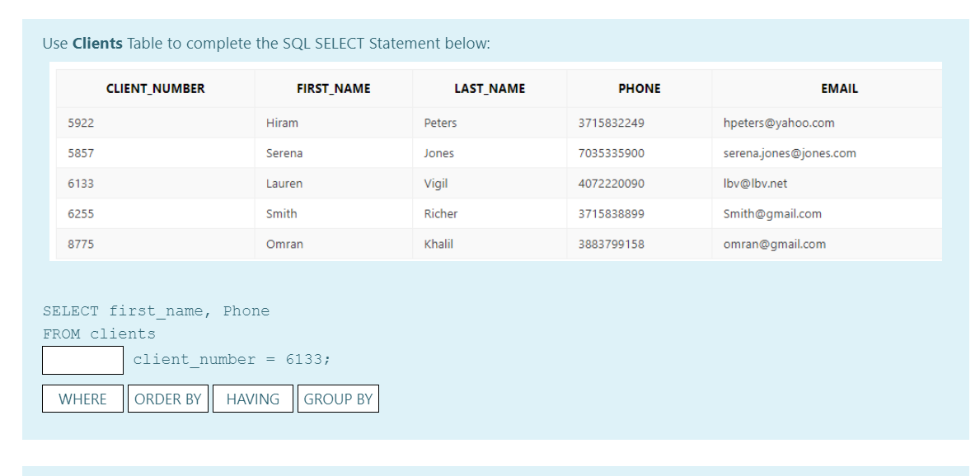Select the EMAIL column header
This screenshot has width=980, height=476.
click(x=839, y=88)
